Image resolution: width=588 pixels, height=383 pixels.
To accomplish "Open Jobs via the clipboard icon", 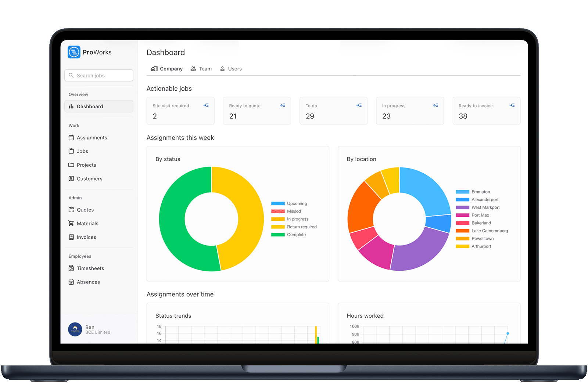I will coord(71,151).
